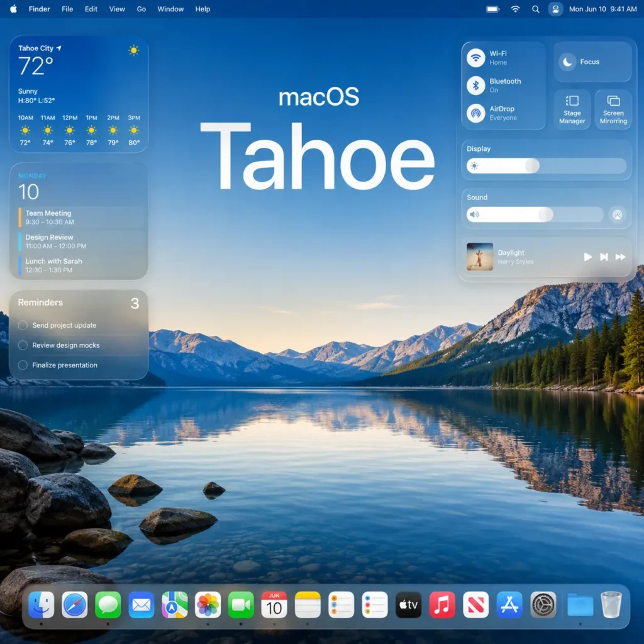
Task: Click the Reminders count of 3
Action: coord(135,304)
